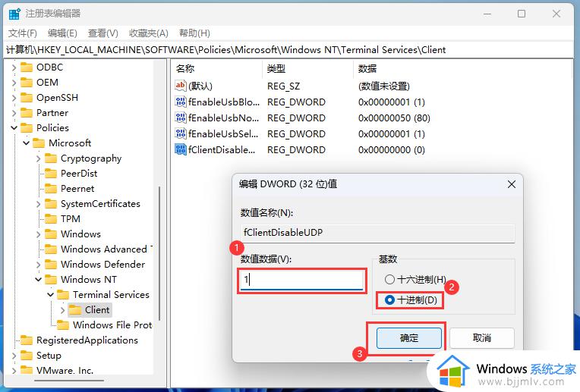Select the PeerDist folder icon
This screenshot has width=580, height=392.
51,174
